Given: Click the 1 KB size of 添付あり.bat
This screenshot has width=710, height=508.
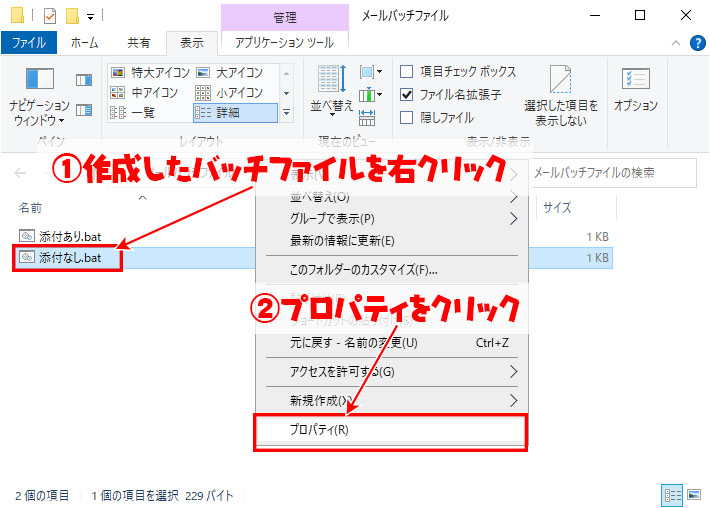Looking at the screenshot, I should [x=597, y=237].
